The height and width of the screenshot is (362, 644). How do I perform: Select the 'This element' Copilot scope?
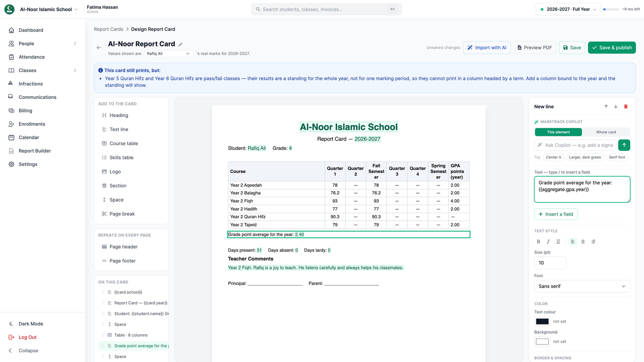coord(558,132)
